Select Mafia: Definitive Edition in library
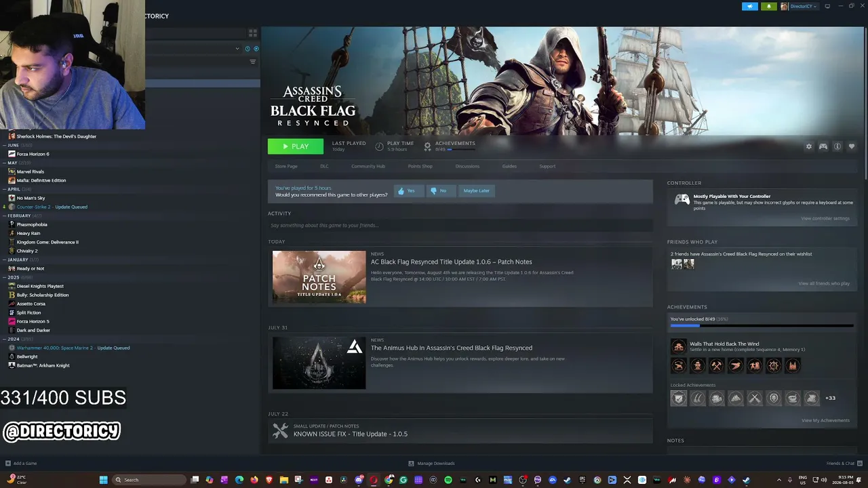This screenshot has width=868, height=488. coord(41,180)
